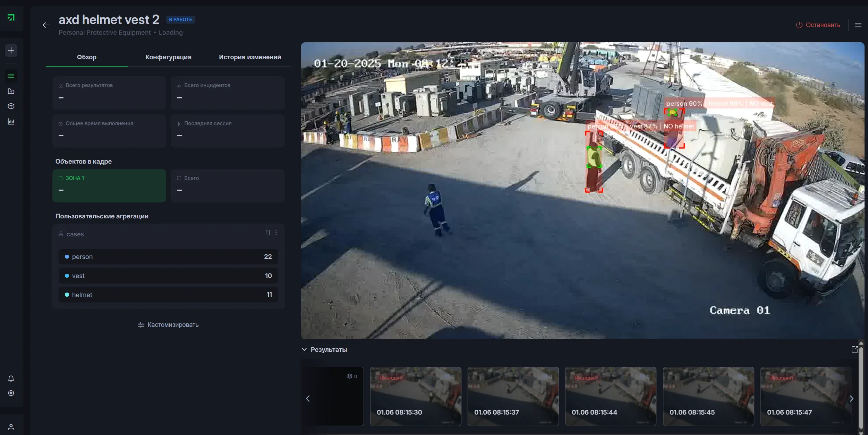Screen dimensions: 868x435
Task: Click the Остановить stop button
Action: click(x=818, y=25)
